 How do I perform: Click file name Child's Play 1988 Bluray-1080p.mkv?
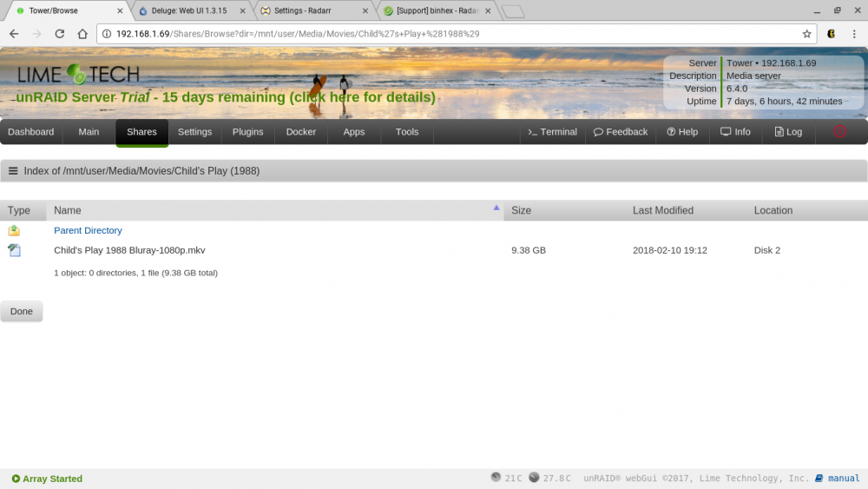(129, 250)
